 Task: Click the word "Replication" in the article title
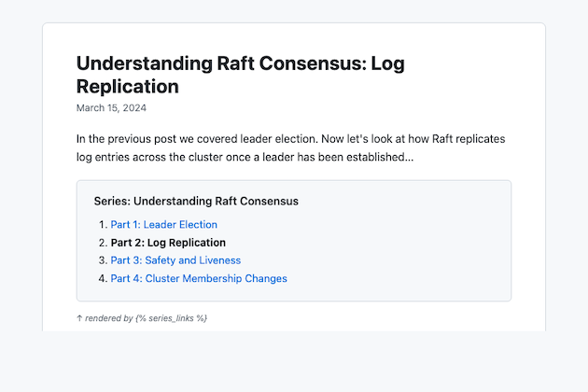(x=127, y=87)
